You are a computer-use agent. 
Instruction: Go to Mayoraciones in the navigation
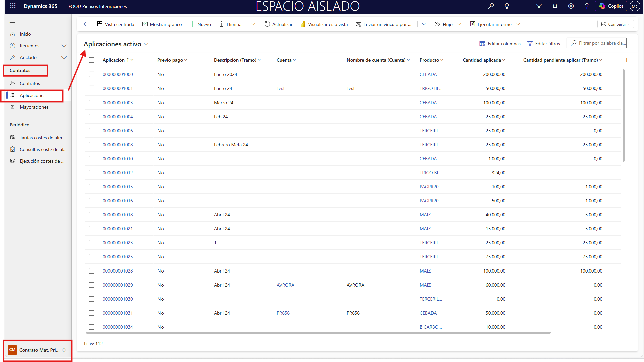[34, 107]
